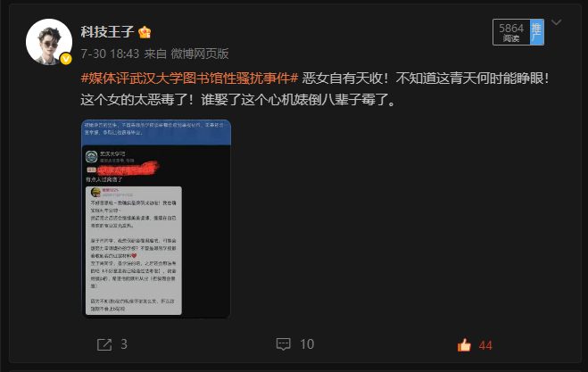
Task: Click the blue banner area of attached image
Action: pos(156,132)
